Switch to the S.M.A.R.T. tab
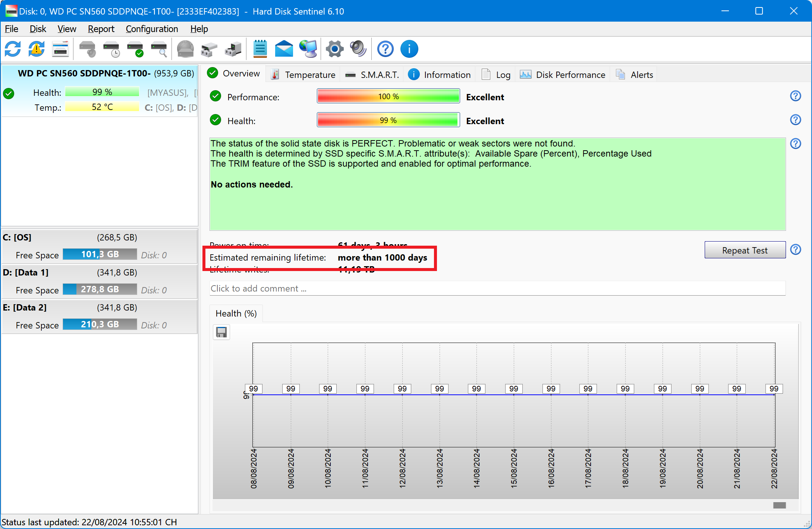Image resolution: width=812 pixels, height=529 pixels. pyautogui.click(x=372, y=75)
